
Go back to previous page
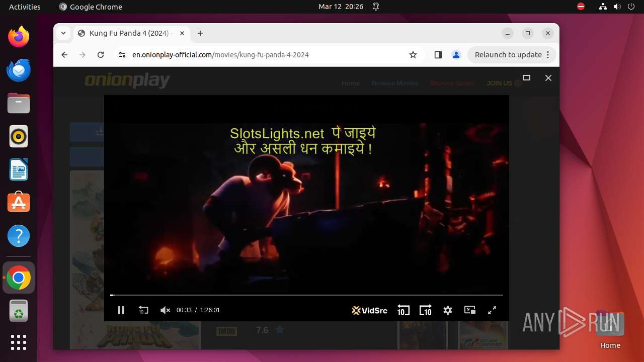point(64,55)
